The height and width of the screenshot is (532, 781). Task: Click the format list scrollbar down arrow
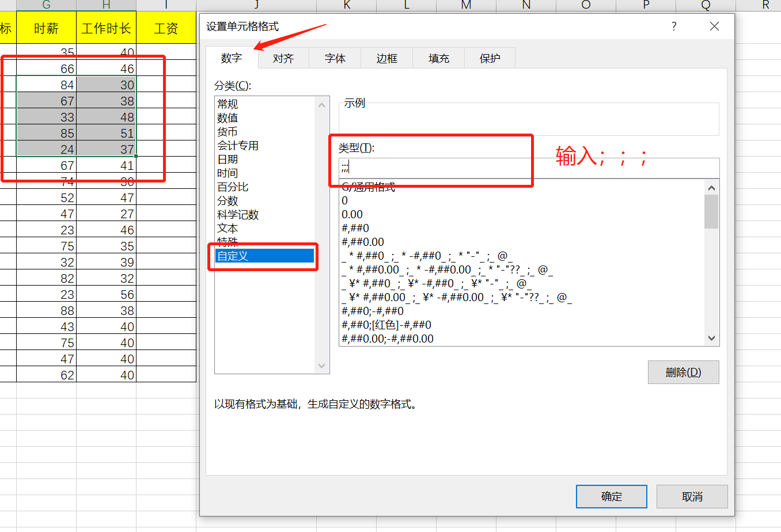point(711,337)
